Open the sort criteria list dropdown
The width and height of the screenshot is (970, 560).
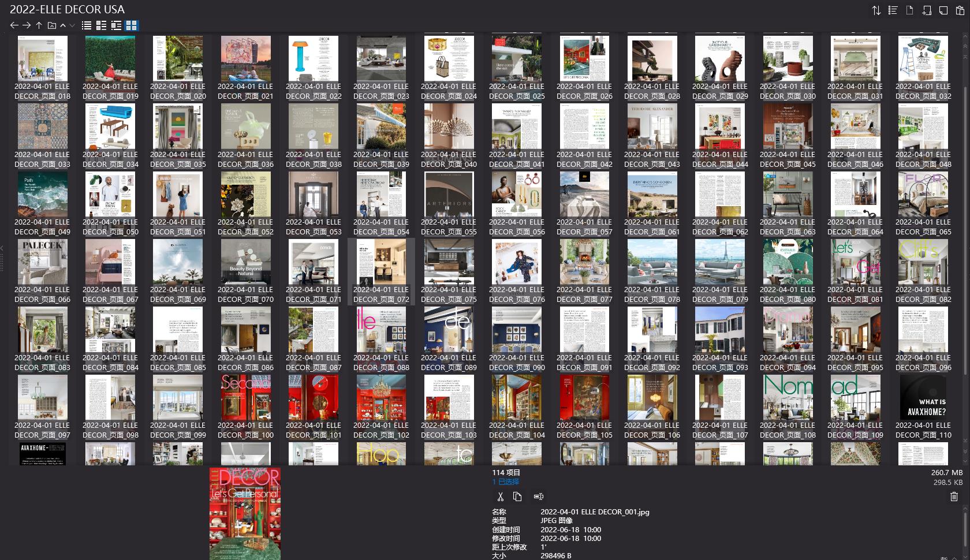(892, 10)
